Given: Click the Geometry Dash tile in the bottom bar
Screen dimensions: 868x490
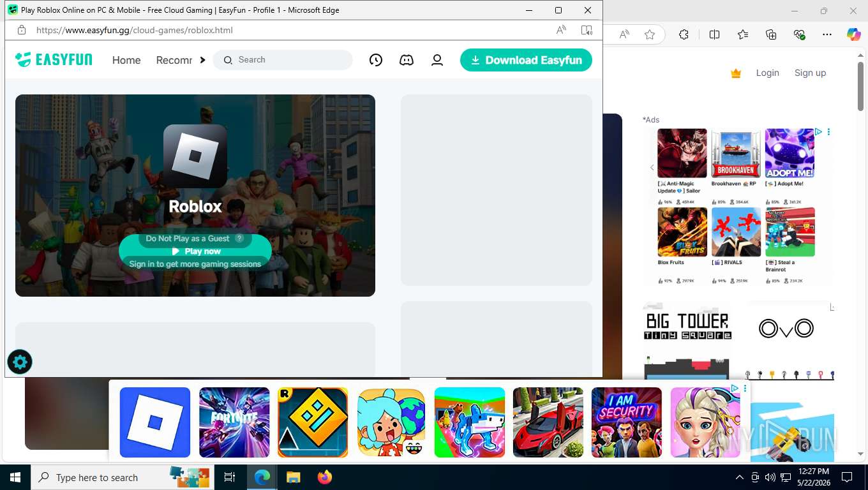Looking at the screenshot, I should click(313, 422).
